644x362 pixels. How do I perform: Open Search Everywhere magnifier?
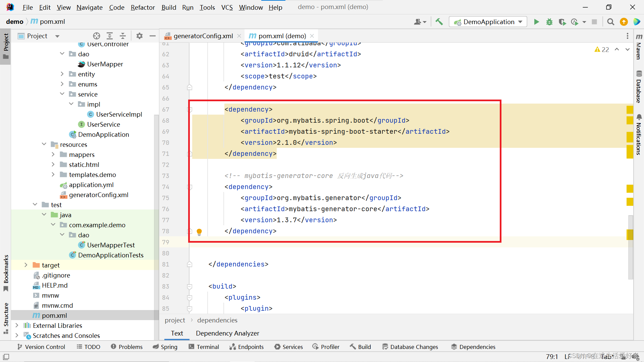click(x=610, y=22)
